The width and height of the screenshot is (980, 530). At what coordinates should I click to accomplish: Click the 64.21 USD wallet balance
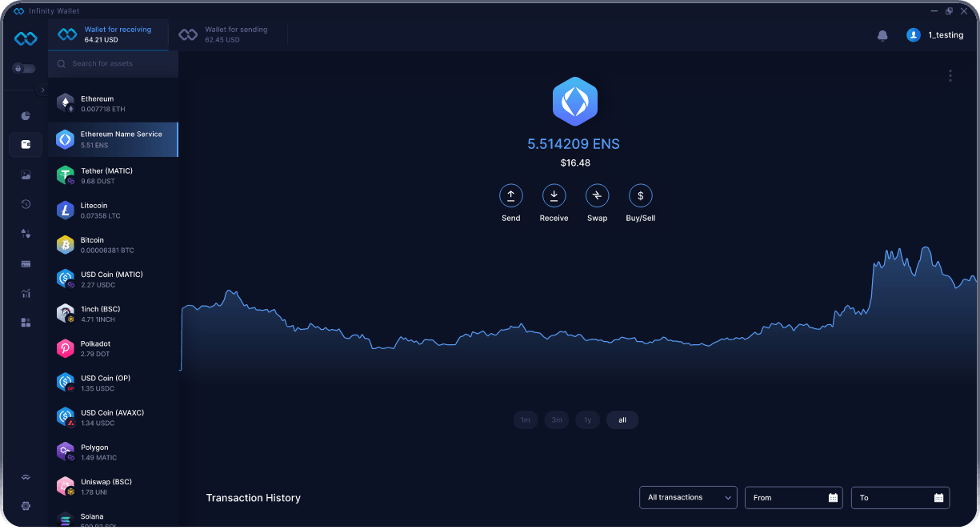tap(102, 39)
